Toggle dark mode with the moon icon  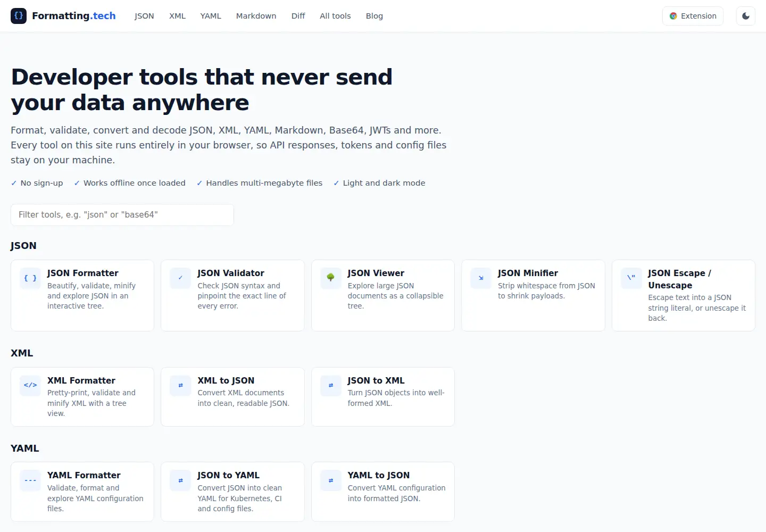746,16
